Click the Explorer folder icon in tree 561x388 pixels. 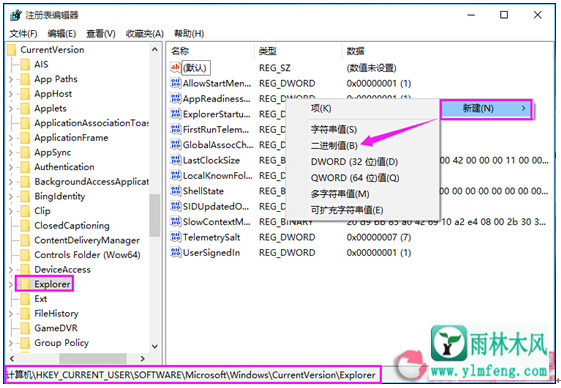[x=25, y=284]
